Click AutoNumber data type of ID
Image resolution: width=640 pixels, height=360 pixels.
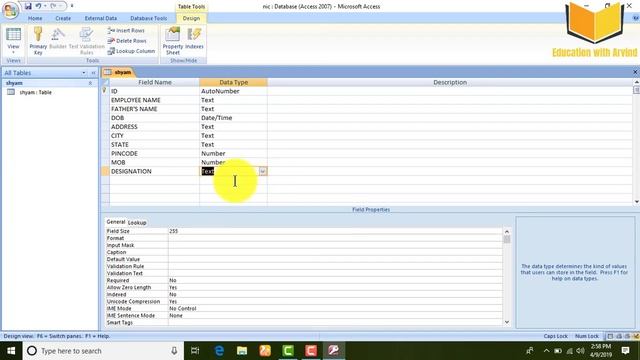[233, 91]
